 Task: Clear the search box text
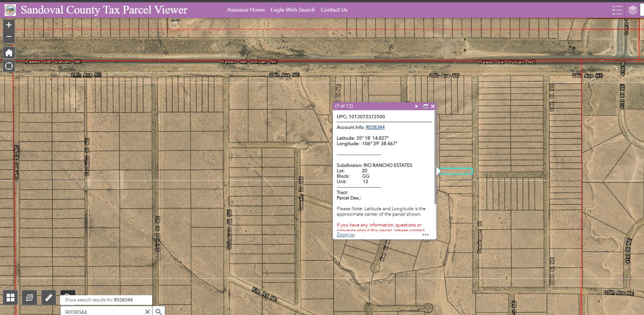(x=147, y=312)
